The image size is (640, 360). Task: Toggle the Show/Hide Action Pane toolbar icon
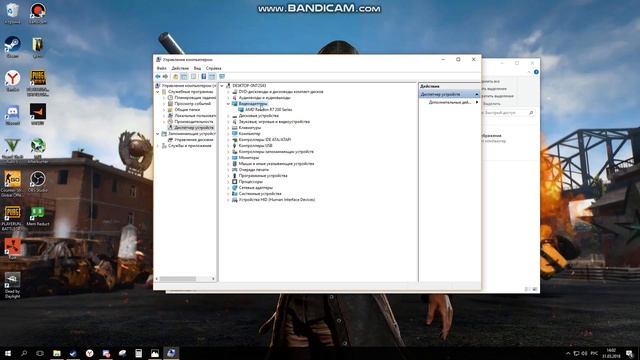[212, 77]
